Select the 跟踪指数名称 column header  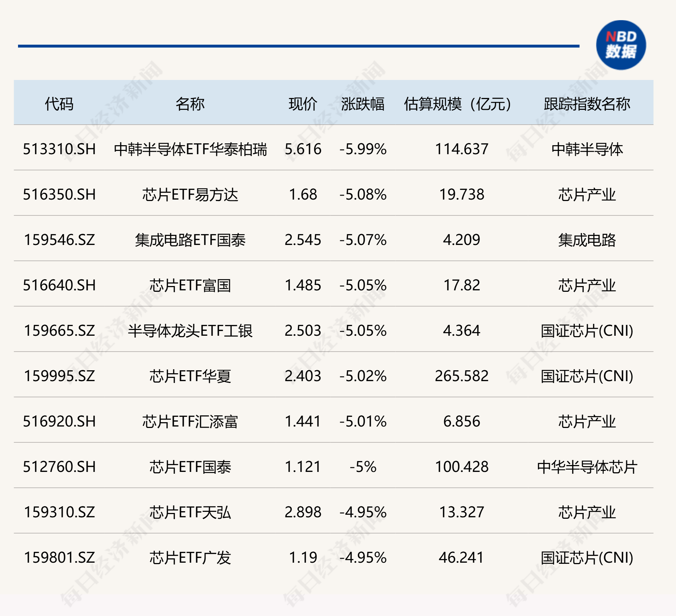[587, 104]
